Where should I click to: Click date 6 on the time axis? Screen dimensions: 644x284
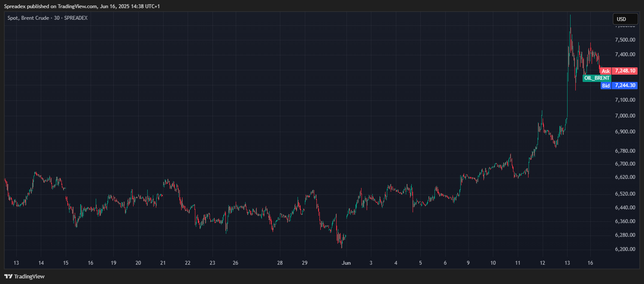pos(445,263)
